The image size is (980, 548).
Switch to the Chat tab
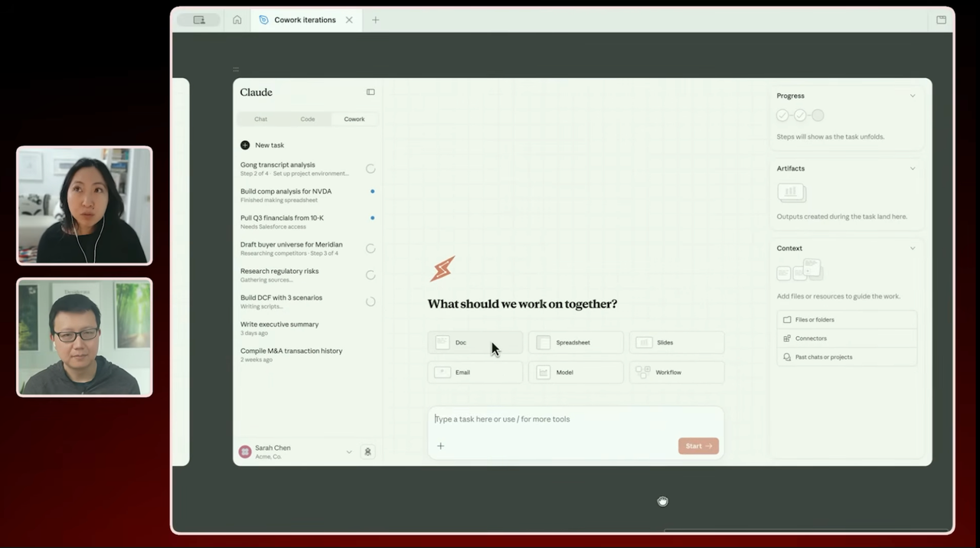pos(261,119)
